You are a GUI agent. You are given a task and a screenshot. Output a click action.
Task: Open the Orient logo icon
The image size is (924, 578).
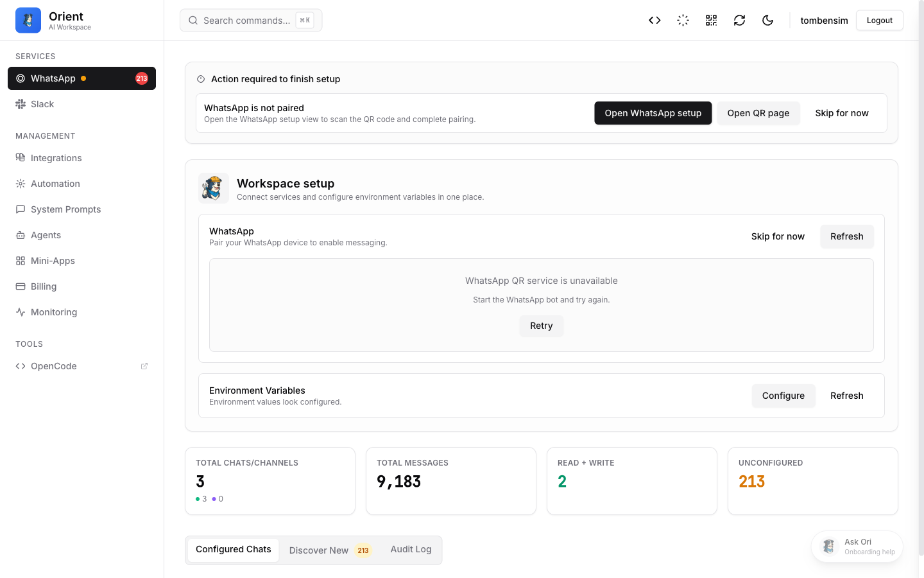click(x=28, y=21)
